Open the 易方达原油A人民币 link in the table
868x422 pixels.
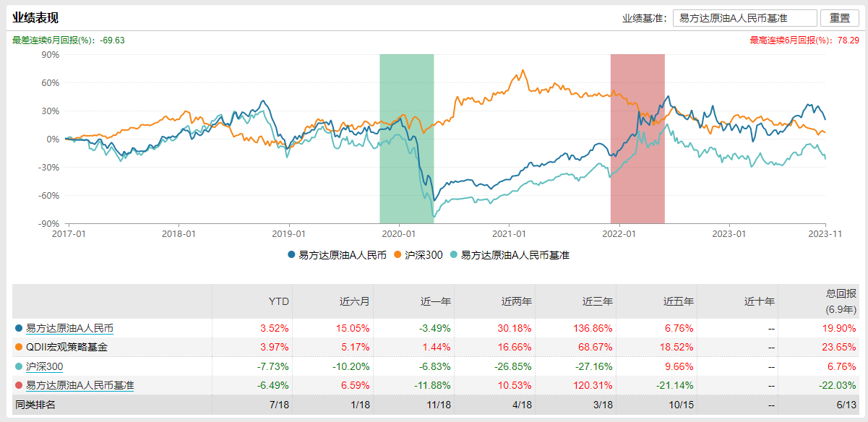(x=69, y=328)
